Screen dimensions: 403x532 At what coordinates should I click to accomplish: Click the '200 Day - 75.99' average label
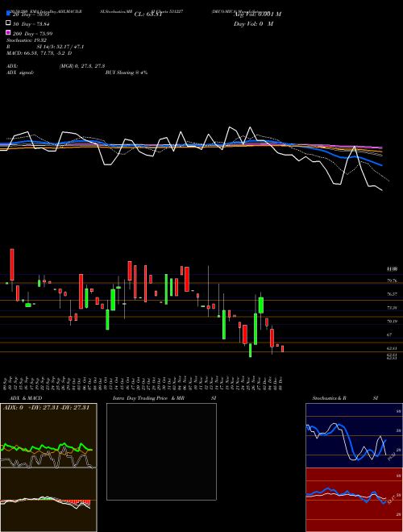tap(32, 33)
